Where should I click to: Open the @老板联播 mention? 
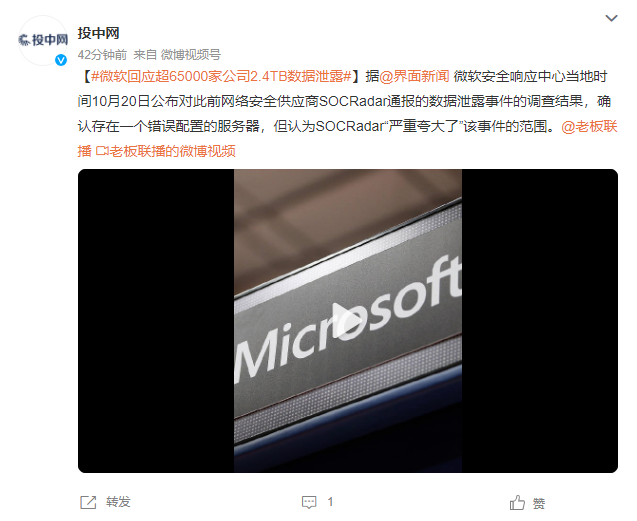coord(347,139)
